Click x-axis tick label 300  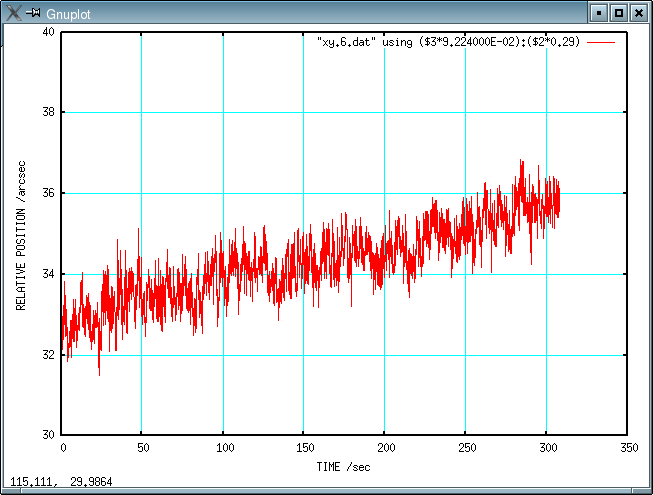548,448
